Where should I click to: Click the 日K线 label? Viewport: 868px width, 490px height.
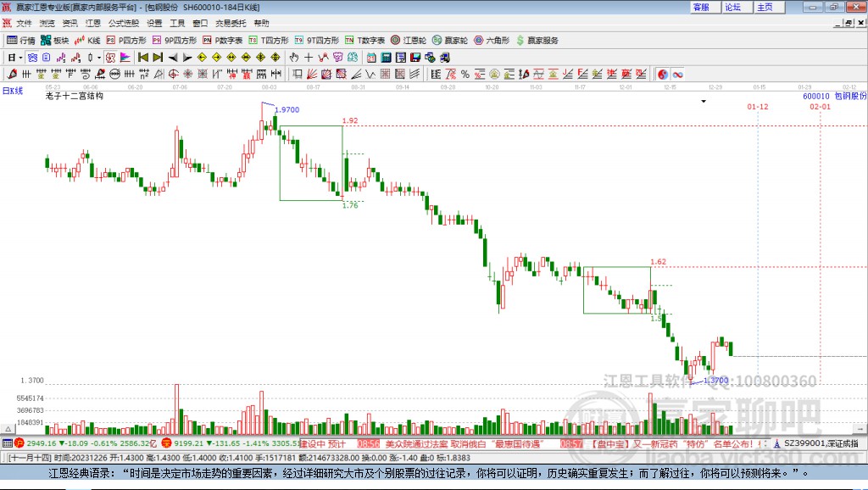pyautogui.click(x=13, y=91)
